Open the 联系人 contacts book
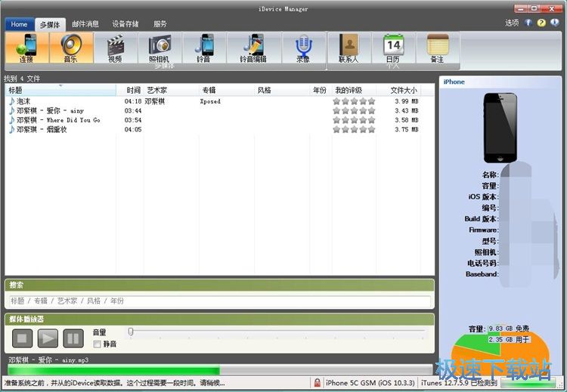The width and height of the screenshot is (567, 392). [x=349, y=48]
